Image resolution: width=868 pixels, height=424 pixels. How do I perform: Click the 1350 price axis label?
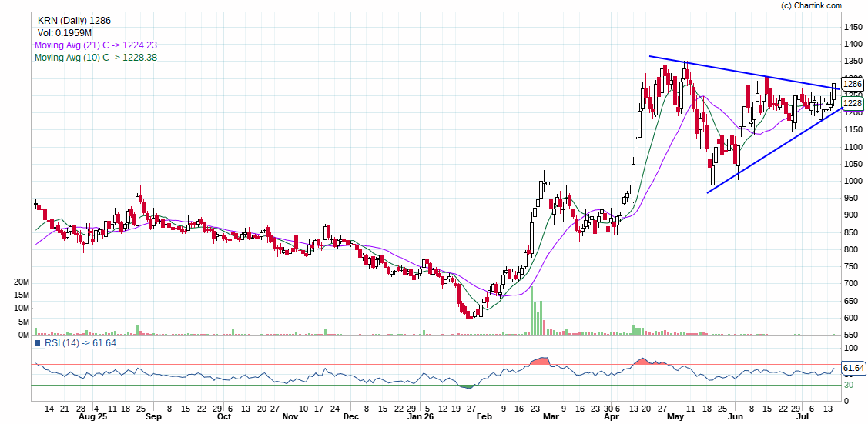pyautogui.click(x=853, y=62)
